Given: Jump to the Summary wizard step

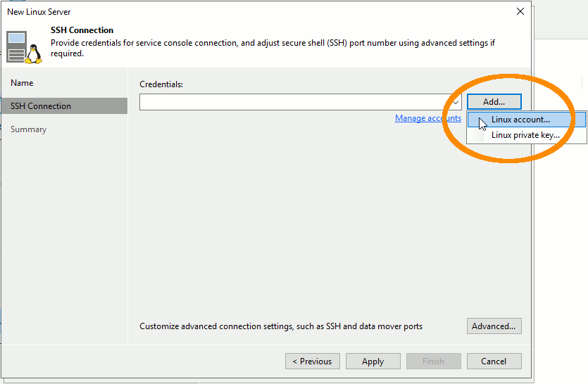Looking at the screenshot, I should (28, 129).
